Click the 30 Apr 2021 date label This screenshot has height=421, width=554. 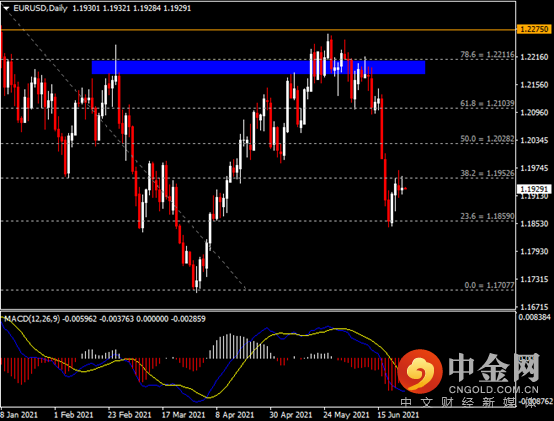tap(291, 415)
